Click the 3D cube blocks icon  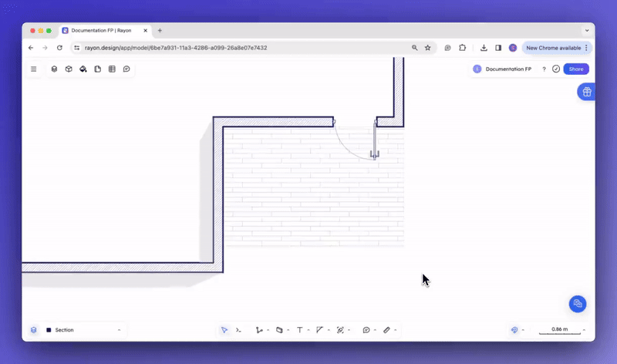[x=69, y=69]
